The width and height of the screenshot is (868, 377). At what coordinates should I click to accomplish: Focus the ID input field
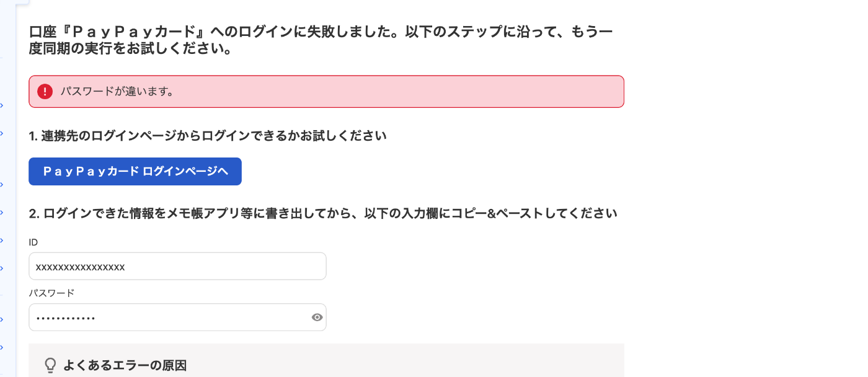point(177,266)
